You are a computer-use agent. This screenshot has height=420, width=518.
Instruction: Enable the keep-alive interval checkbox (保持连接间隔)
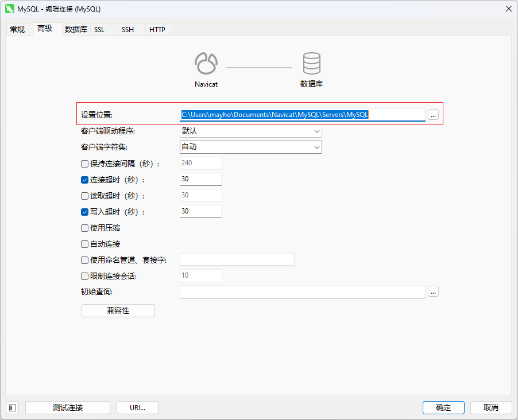pyautogui.click(x=84, y=164)
